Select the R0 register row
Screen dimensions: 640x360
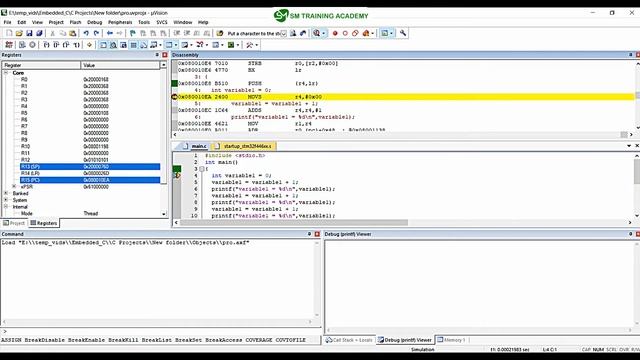90,79
